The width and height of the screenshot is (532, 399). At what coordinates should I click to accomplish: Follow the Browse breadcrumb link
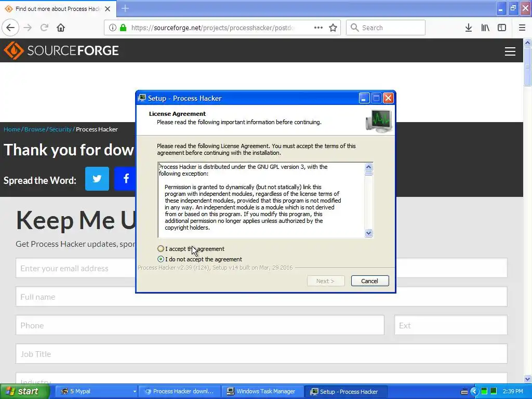click(35, 129)
